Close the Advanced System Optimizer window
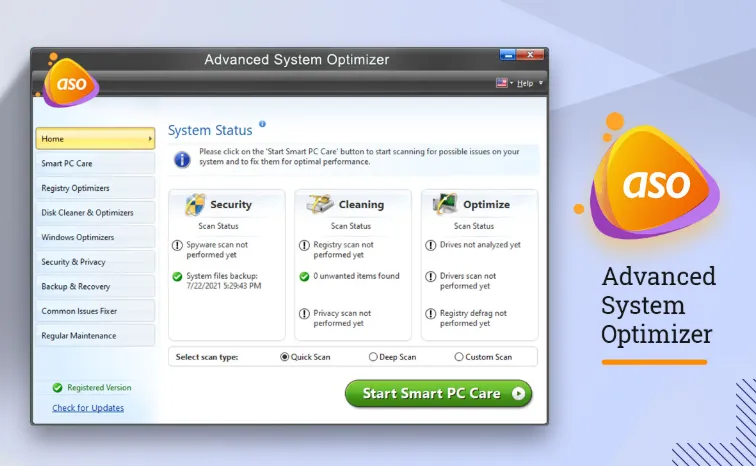Viewport: 756px width, 466px height. [x=530, y=54]
